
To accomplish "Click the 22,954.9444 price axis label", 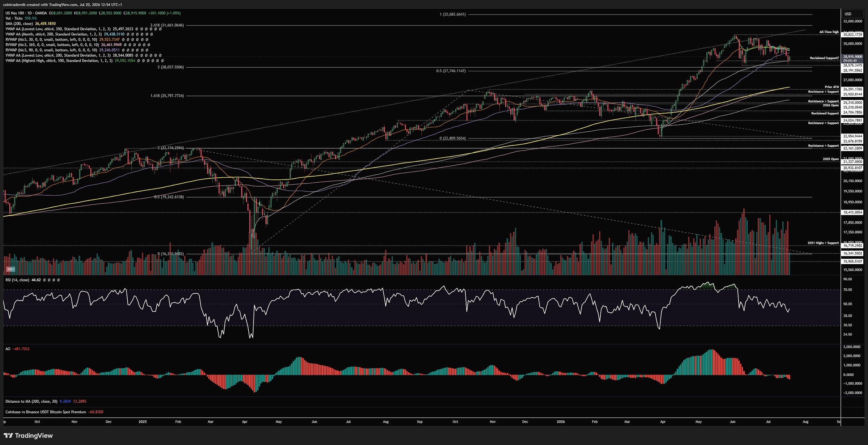I will pyautogui.click(x=852, y=136).
